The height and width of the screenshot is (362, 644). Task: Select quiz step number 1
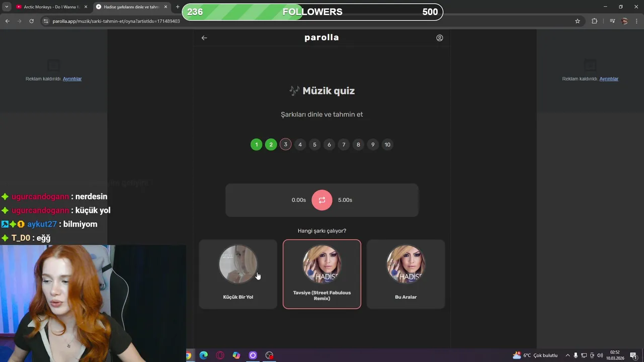257,145
